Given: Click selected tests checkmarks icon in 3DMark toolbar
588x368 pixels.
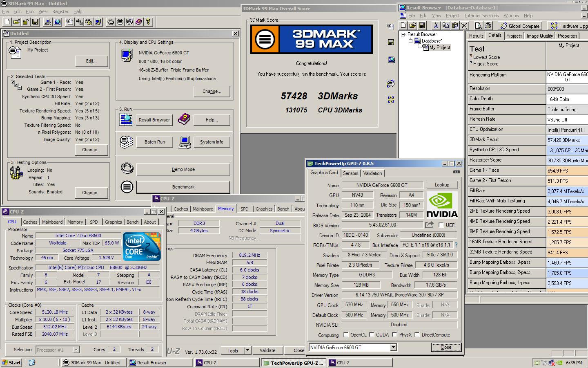Looking at the screenshot, I should click(79, 22).
